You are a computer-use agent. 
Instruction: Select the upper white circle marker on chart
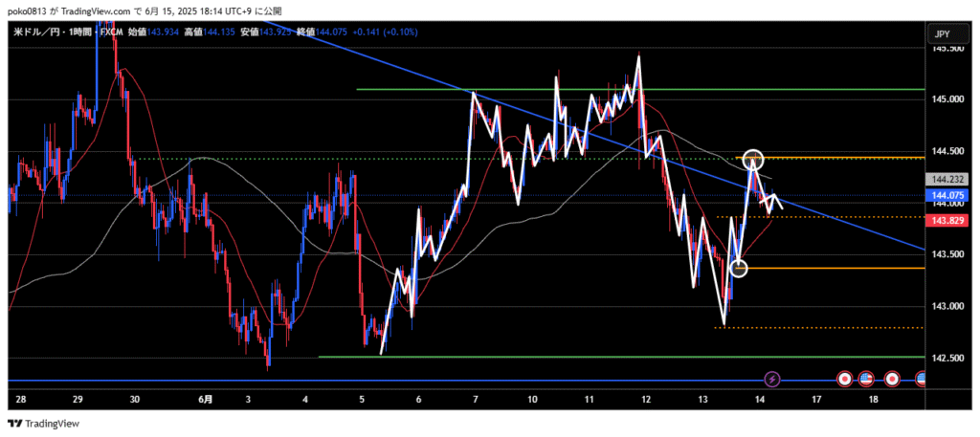pyautogui.click(x=753, y=158)
